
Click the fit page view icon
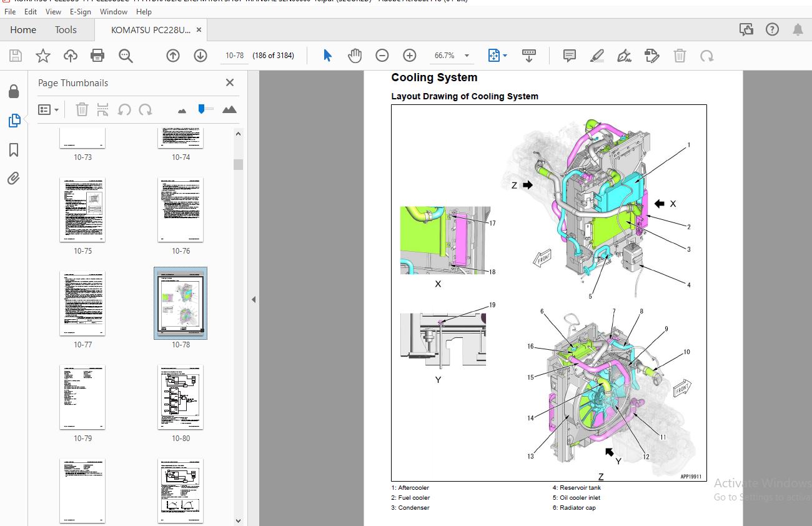pyautogui.click(x=493, y=56)
